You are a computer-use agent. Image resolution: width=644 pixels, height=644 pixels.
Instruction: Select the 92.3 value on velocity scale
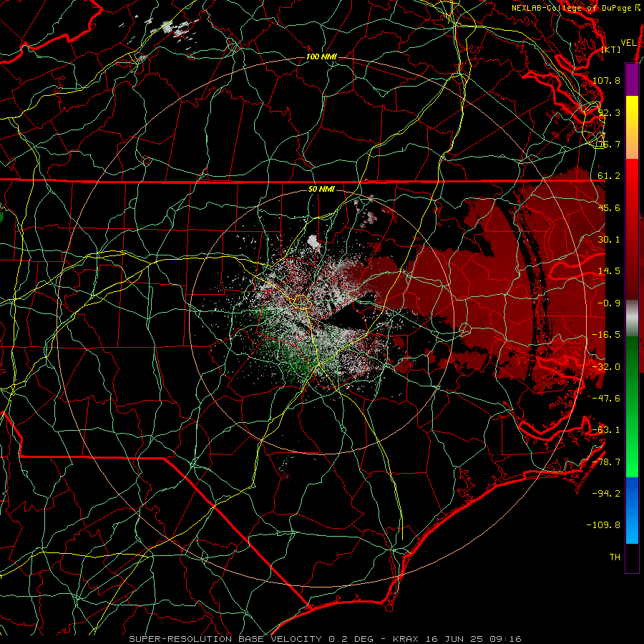tap(609, 112)
